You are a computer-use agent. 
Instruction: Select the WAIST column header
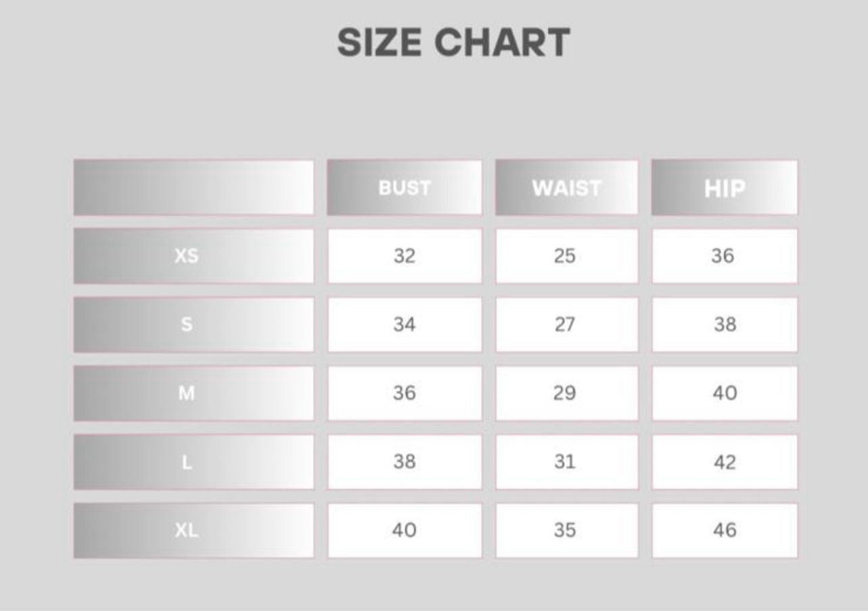(566, 188)
